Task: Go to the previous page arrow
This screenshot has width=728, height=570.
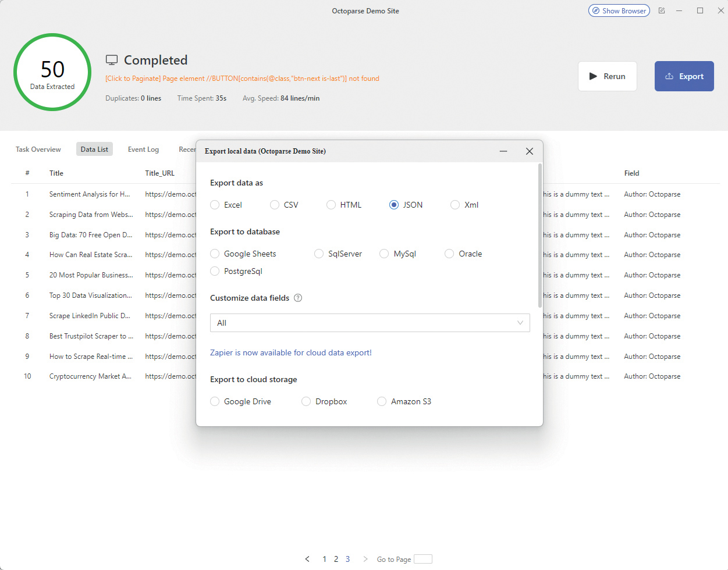Action: 307,559
